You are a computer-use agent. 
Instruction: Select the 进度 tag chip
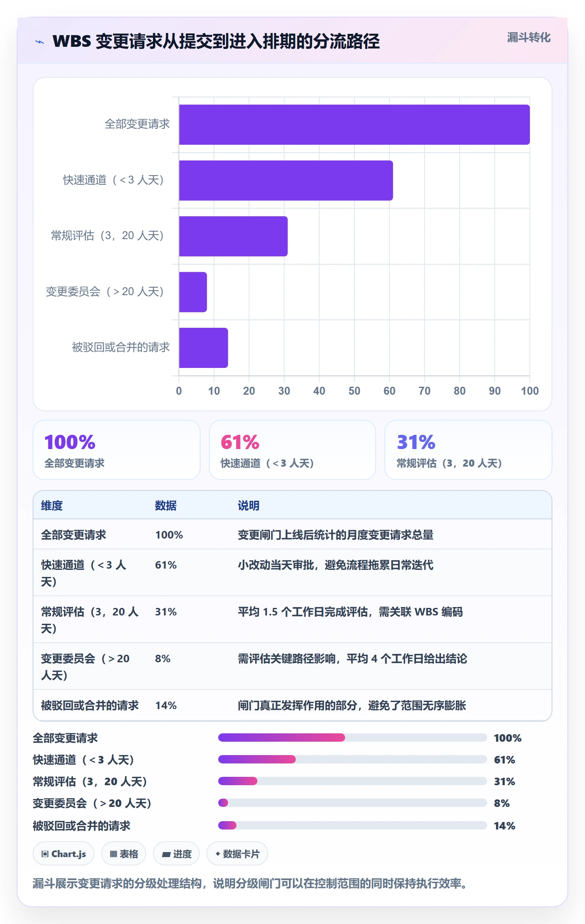[x=176, y=854]
